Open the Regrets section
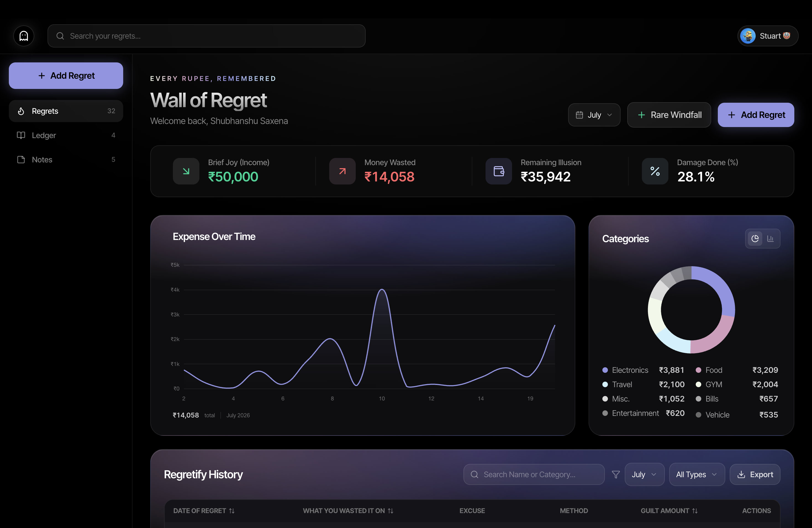The width and height of the screenshot is (812, 528). (66, 111)
